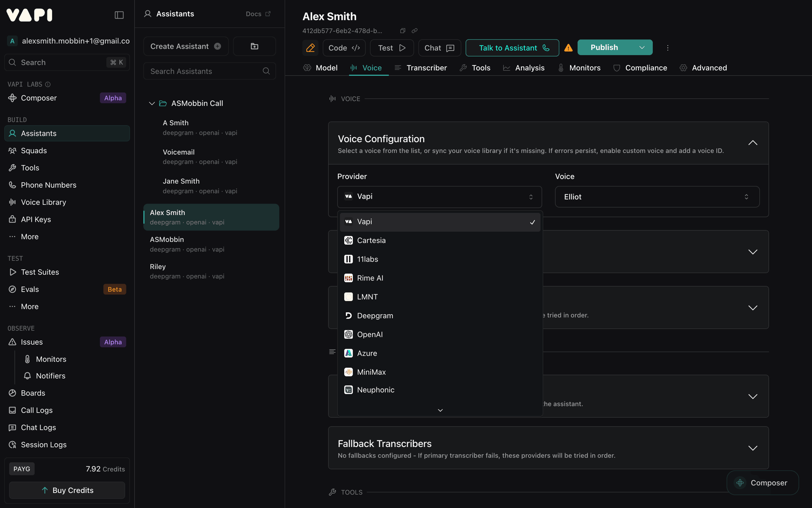Collapse the ASMobbin Call folder
The width and height of the screenshot is (812, 508).
tap(152, 103)
